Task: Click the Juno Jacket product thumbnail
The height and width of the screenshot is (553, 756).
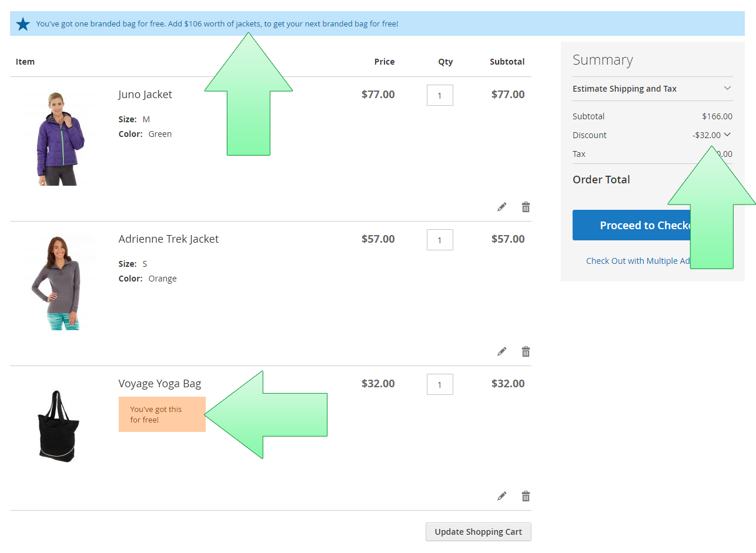Action: [58, 138]
